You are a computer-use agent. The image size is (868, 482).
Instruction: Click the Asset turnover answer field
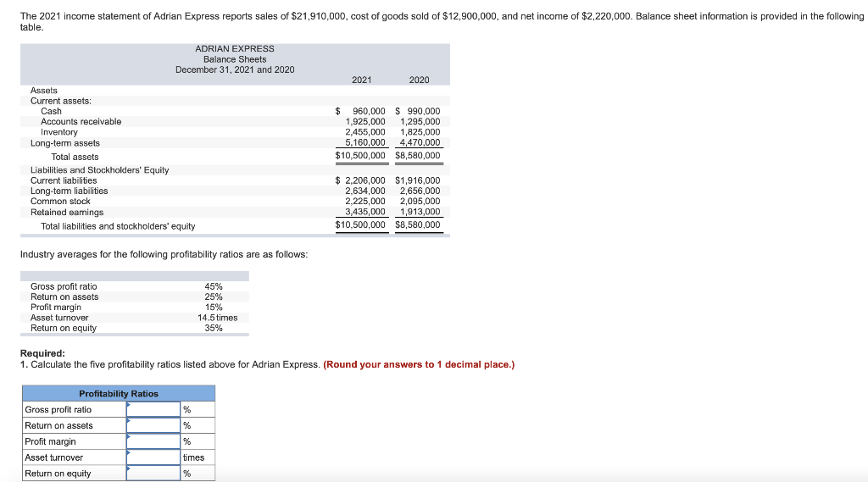pos(153,457)
